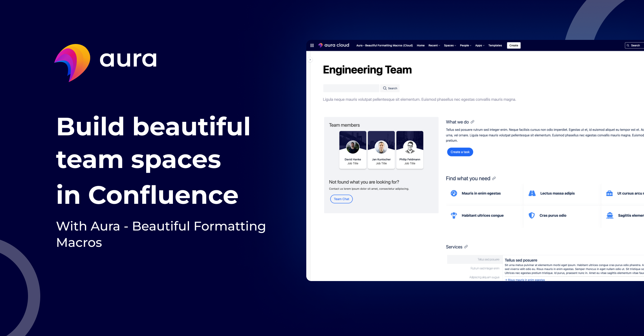Screen dimensions: 644x336
Task: Go to Home in the navigation bar
Action: click(421, 46)
